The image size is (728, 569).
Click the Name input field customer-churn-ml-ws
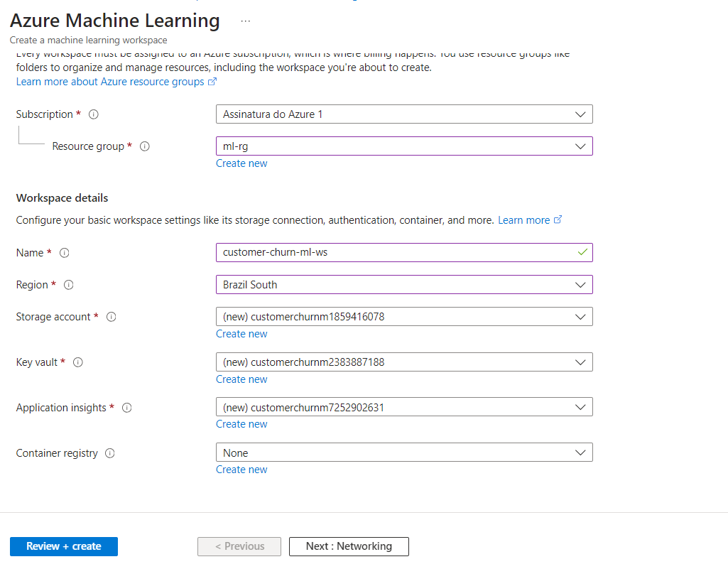click(x=404, y=253)
